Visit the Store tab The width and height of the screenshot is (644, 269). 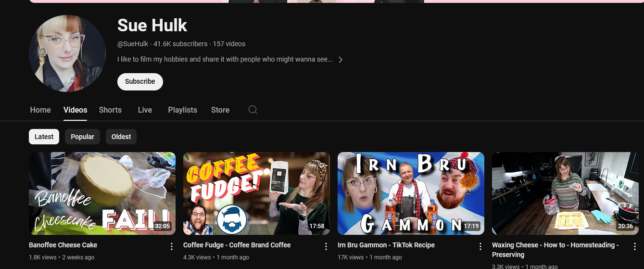(220, 110)
